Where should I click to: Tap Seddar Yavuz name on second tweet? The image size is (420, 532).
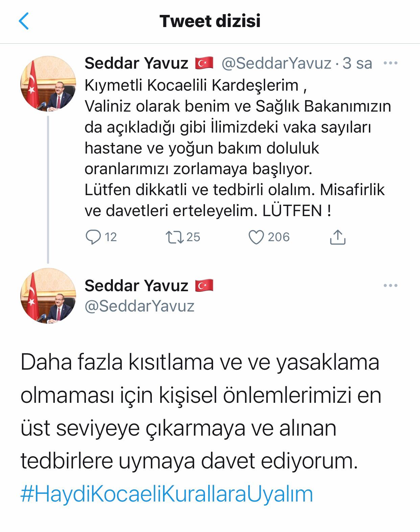point(136,286)
